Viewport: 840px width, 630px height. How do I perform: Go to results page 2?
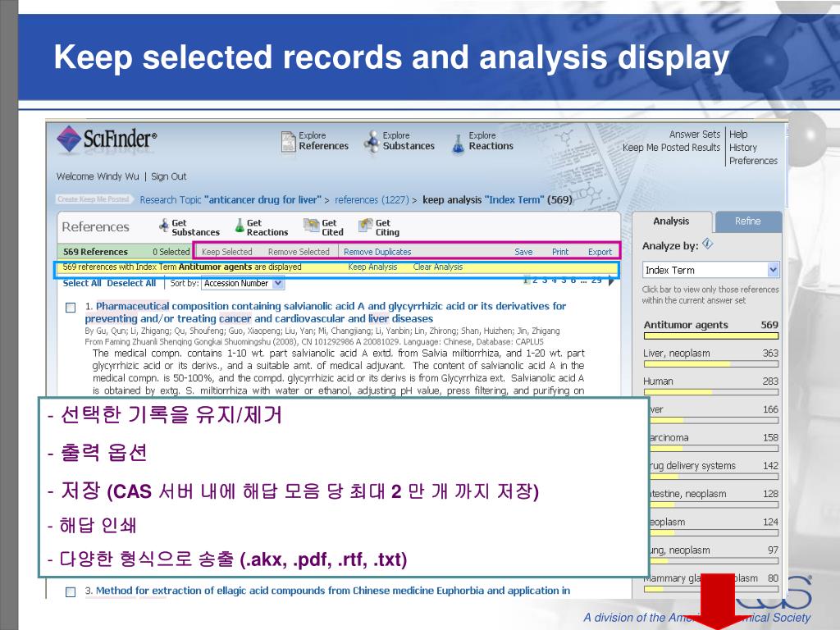click(x=535, y=281)
